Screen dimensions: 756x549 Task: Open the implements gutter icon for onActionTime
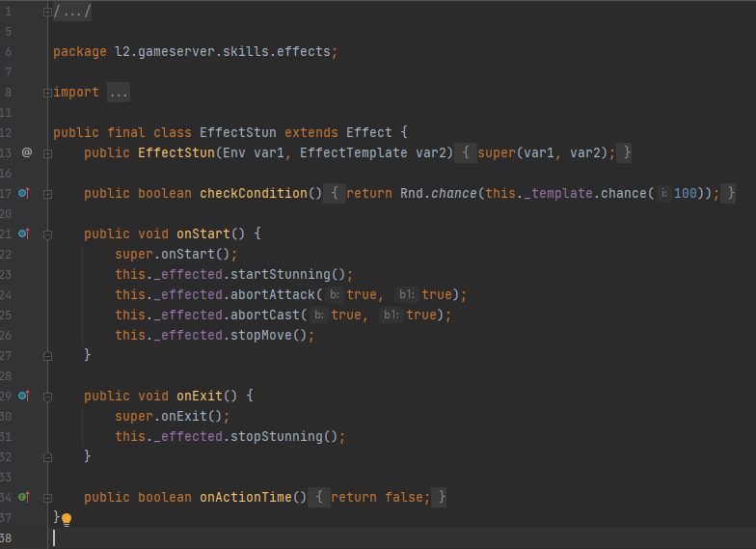click(x=24, y=497)
